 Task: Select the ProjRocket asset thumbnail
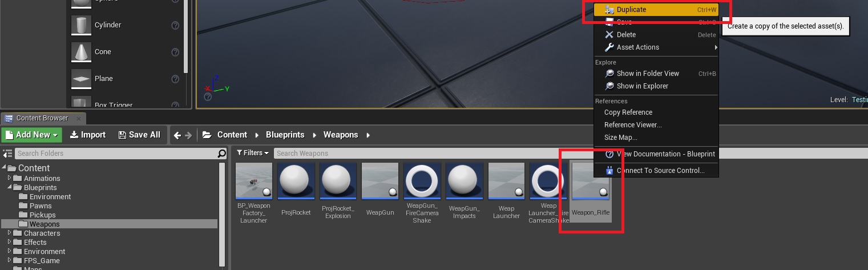coord(296,182)
